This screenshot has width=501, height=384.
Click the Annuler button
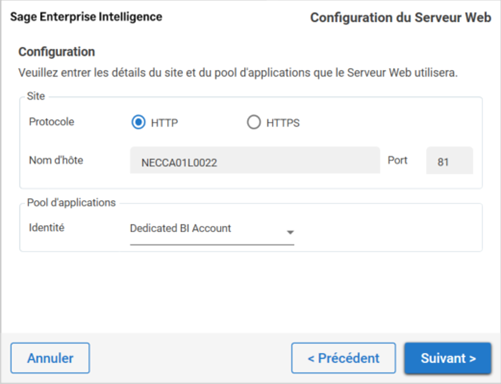50,358
